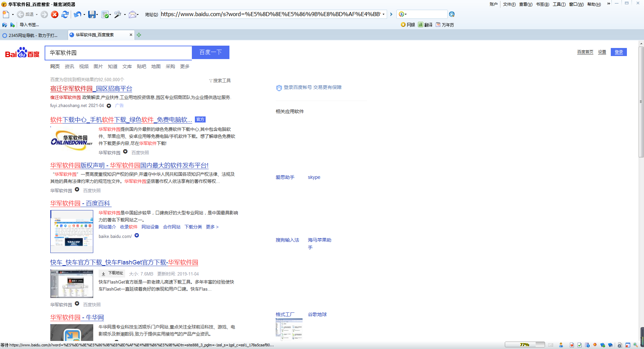
Task: Click the vertical page scrollbar thumb
Action: click(641, 102)
